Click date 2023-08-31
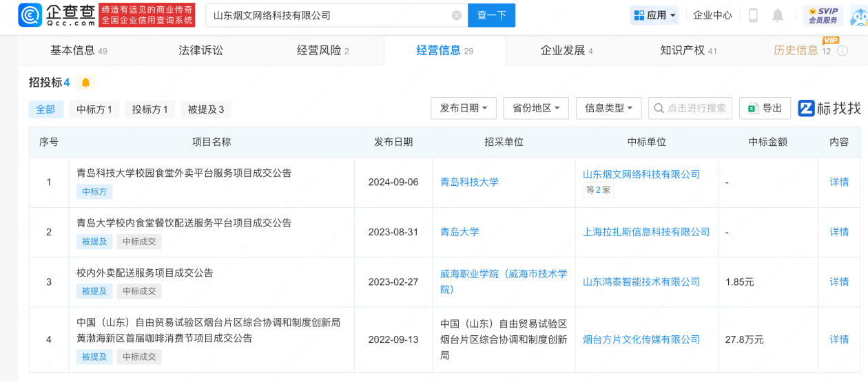The image size is (868, 382). (x=393, y=232)
